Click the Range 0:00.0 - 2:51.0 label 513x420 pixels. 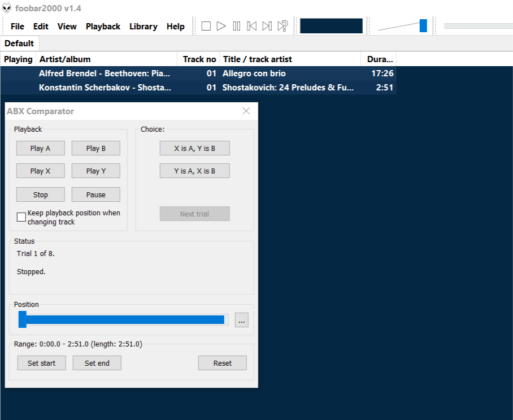(78, 344)
